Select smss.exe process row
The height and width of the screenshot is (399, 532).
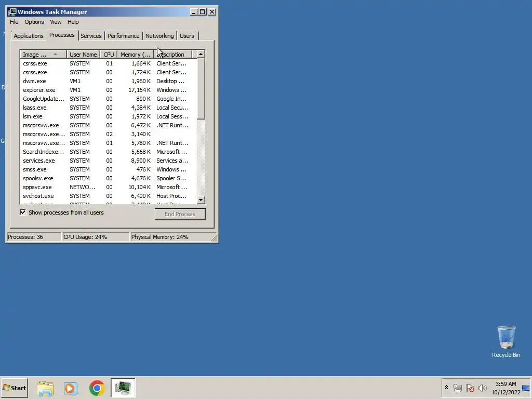pos(108,169)
